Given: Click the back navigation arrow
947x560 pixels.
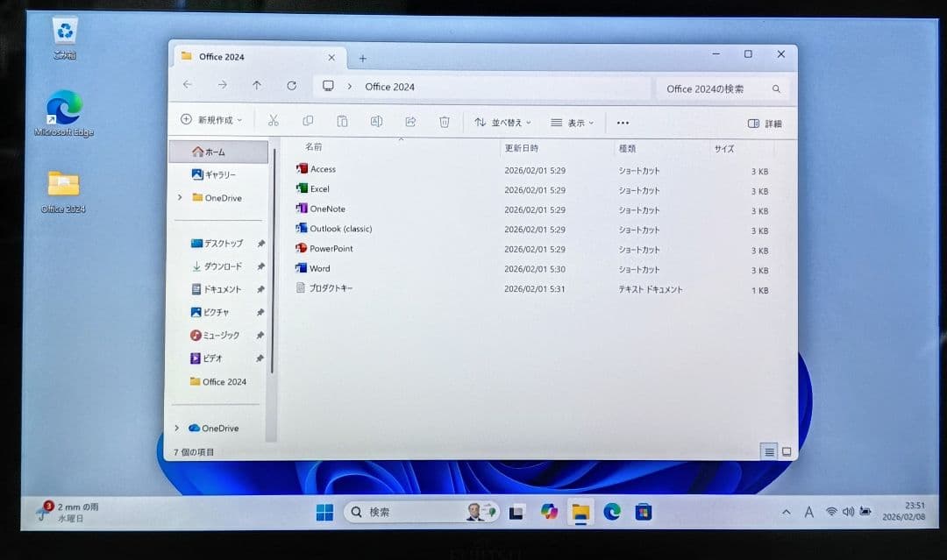Looking at the screenshot, I should (188, 85).
